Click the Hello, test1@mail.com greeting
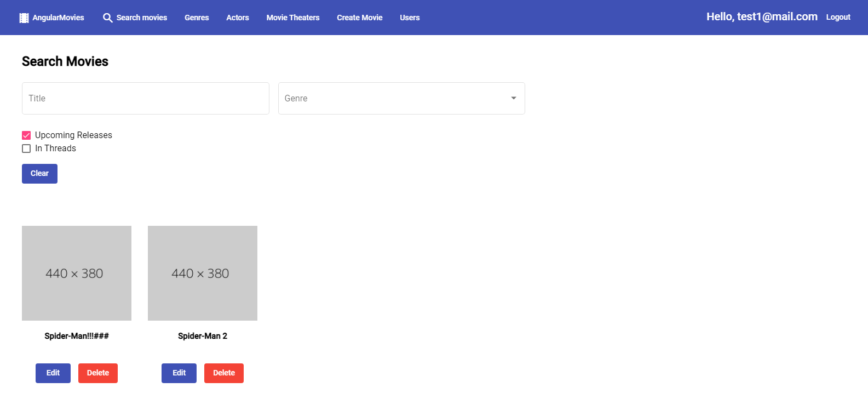 click(x=762, y=17)
